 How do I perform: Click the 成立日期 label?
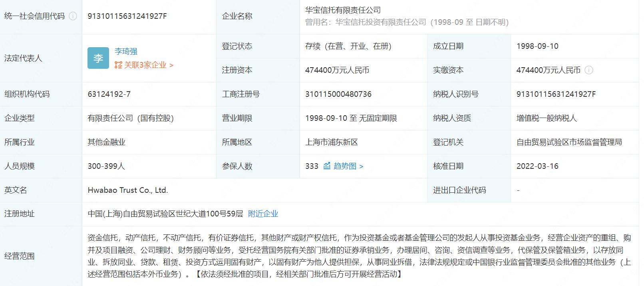coord(448,46)
